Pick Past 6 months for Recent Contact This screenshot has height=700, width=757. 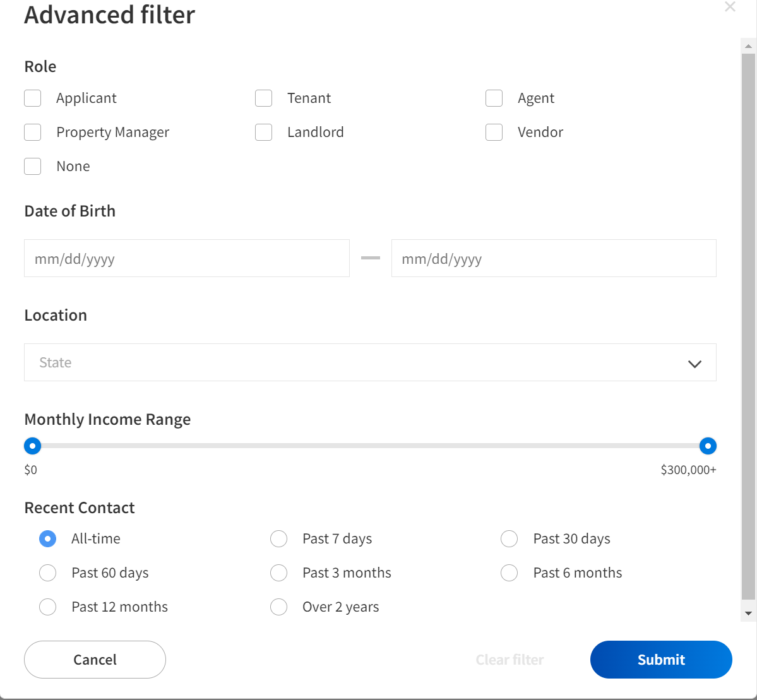[x=509, y=572]
